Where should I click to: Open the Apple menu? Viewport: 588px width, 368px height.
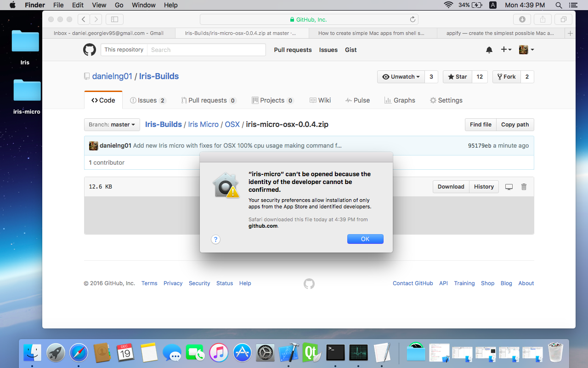tap(12, 5)
